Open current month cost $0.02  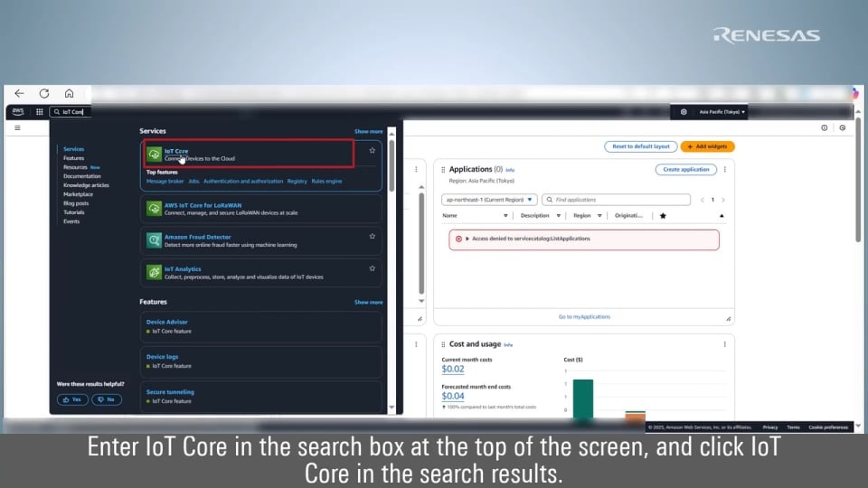pyautogui.click(x=453, y=369)
